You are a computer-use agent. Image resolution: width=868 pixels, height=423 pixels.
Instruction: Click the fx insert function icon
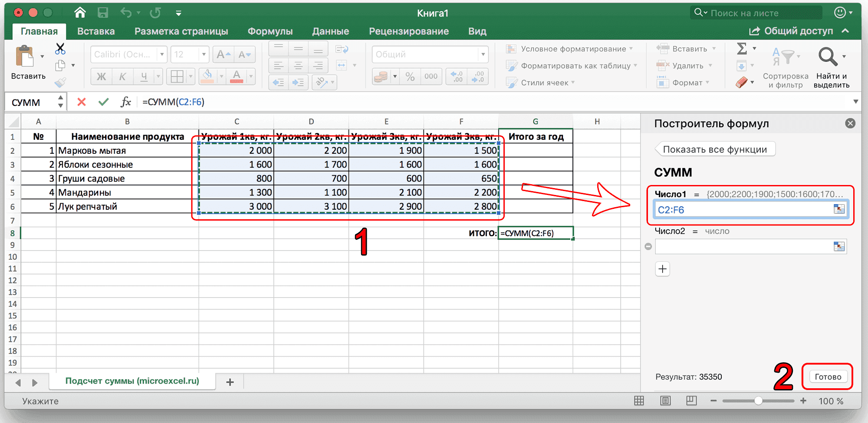coord(125,102)
